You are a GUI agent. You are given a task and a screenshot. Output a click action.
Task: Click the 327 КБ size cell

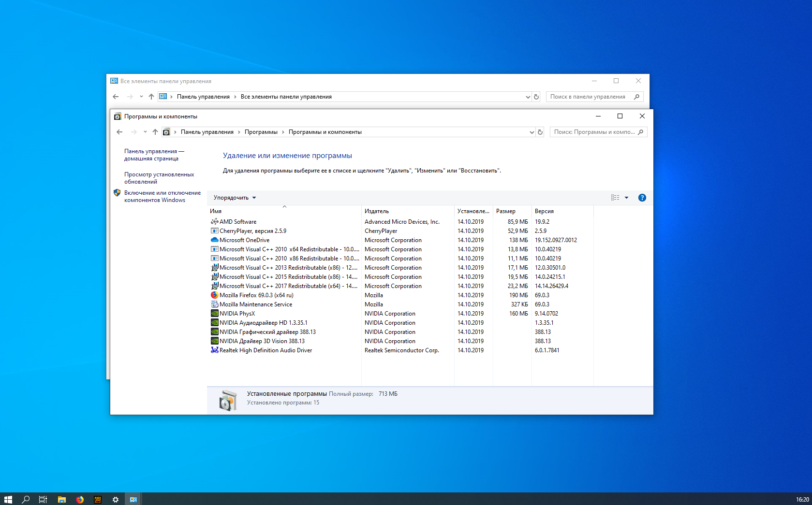(519, 304)
